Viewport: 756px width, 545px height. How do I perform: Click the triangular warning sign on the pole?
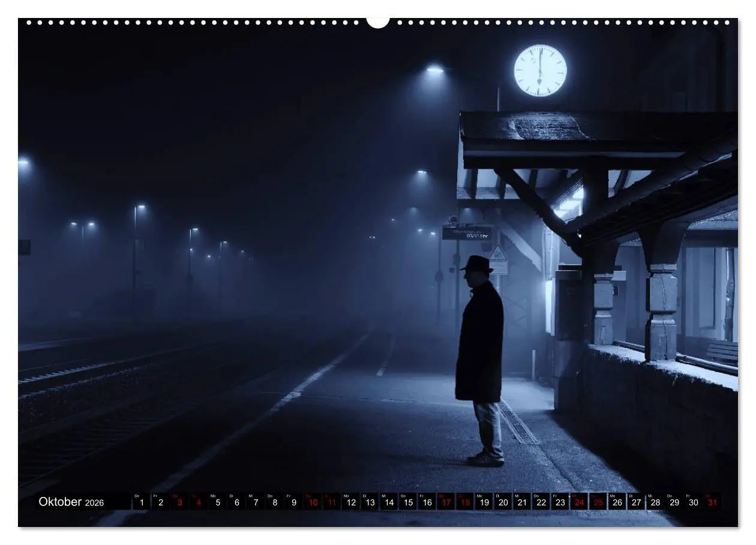coord(498,253)
